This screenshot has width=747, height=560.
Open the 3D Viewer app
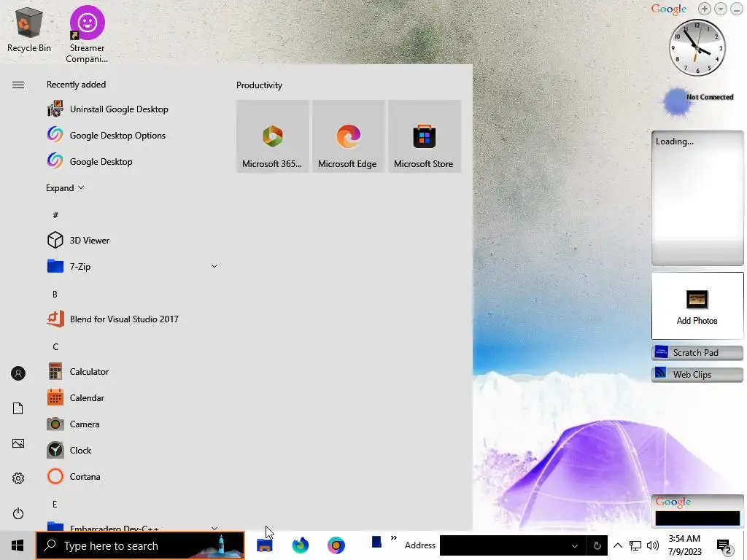point(133,240)
